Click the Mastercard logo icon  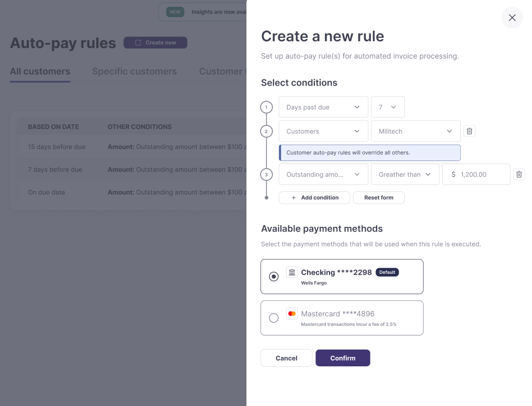tap(292, 314)
